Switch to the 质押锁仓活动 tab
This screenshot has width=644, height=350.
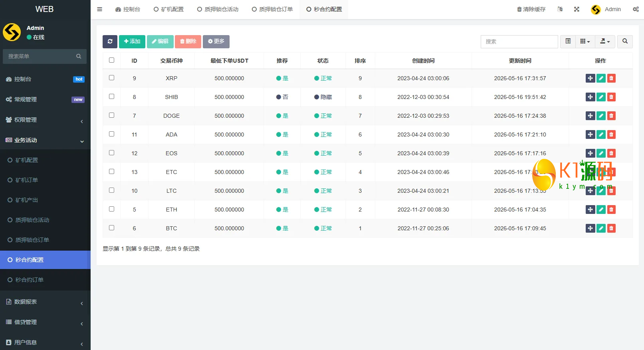point(218,9)
